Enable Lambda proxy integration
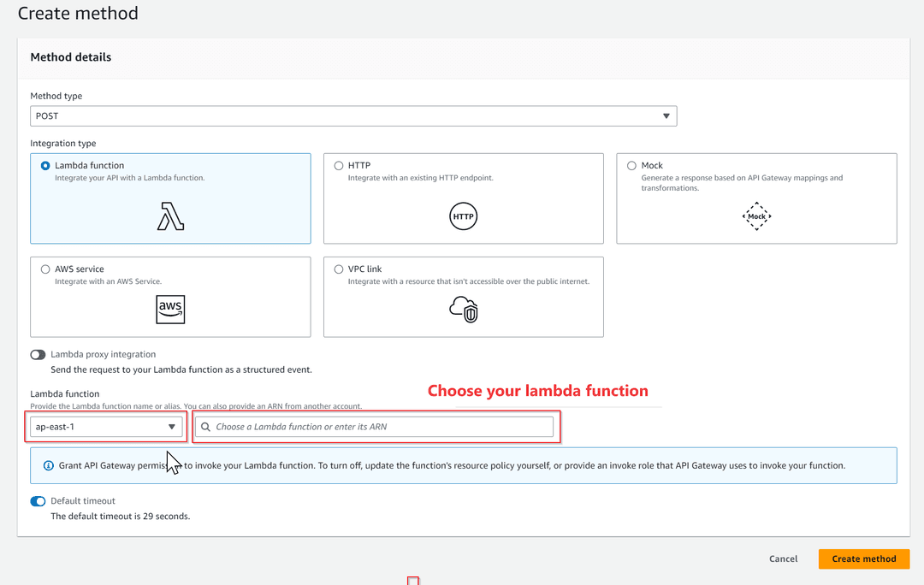 click(38, 354)
